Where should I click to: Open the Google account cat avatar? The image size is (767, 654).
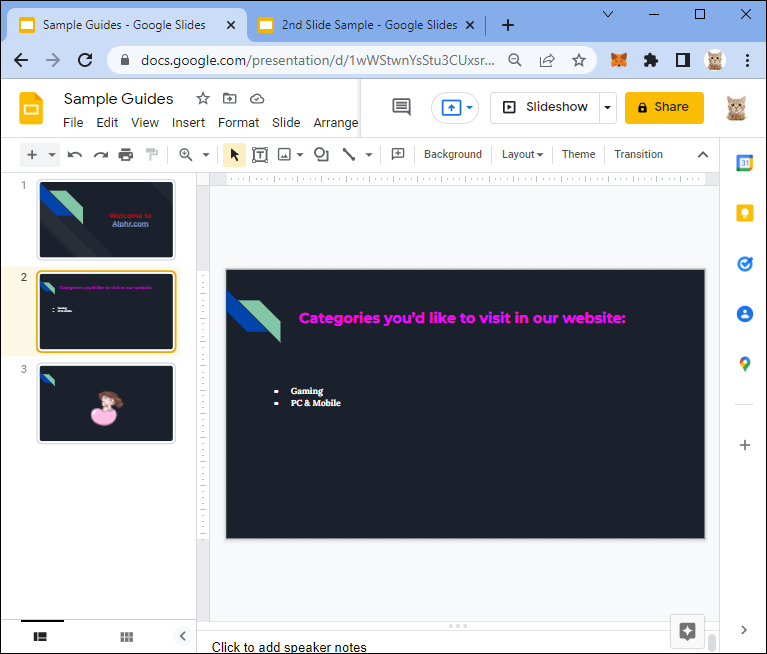click(x=736, y=108)
